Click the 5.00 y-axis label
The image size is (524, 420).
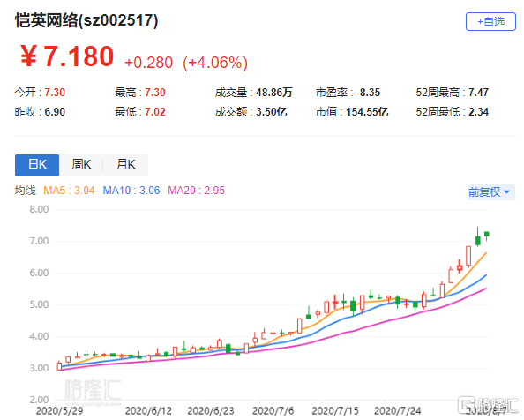point(39,304)
